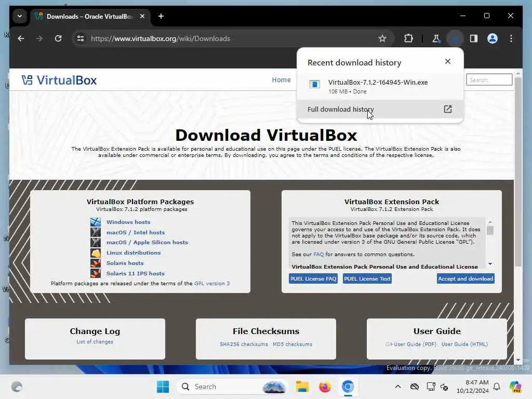The width and height of the screenshot is (532, 399).
Task: Open User Guide (PDF) link
Action: pyautogui.click(x=415, y=344)
